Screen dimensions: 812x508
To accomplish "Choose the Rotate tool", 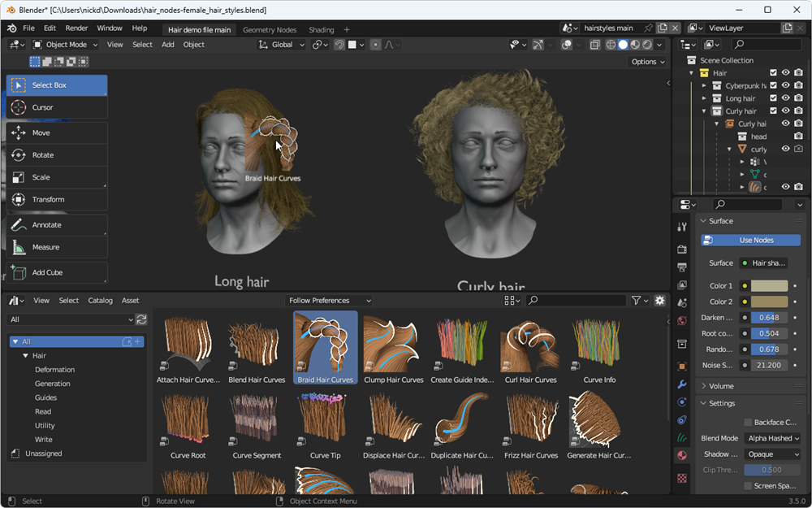I will pos(56,154).
